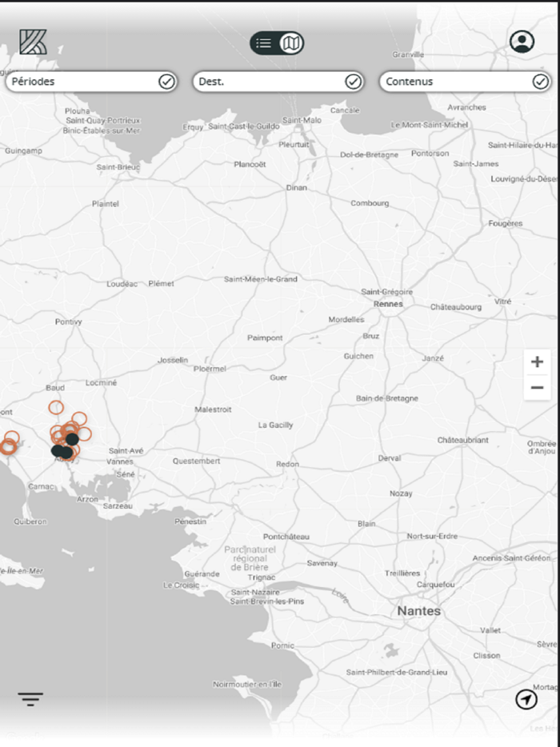Click the Vannes label
560x747 pixels.
tap(120, 461)
